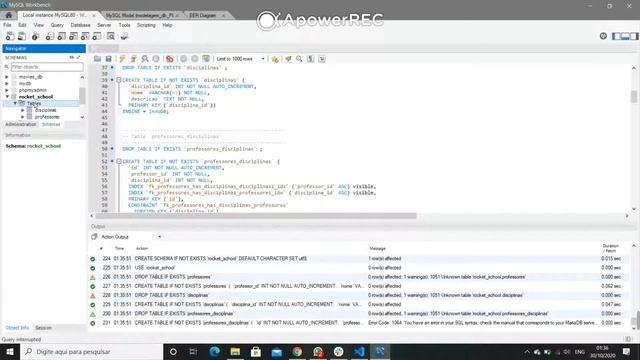Toggle the bottom output panel visibility
Viewport: 640px width, 360px height.
point(625,36)
